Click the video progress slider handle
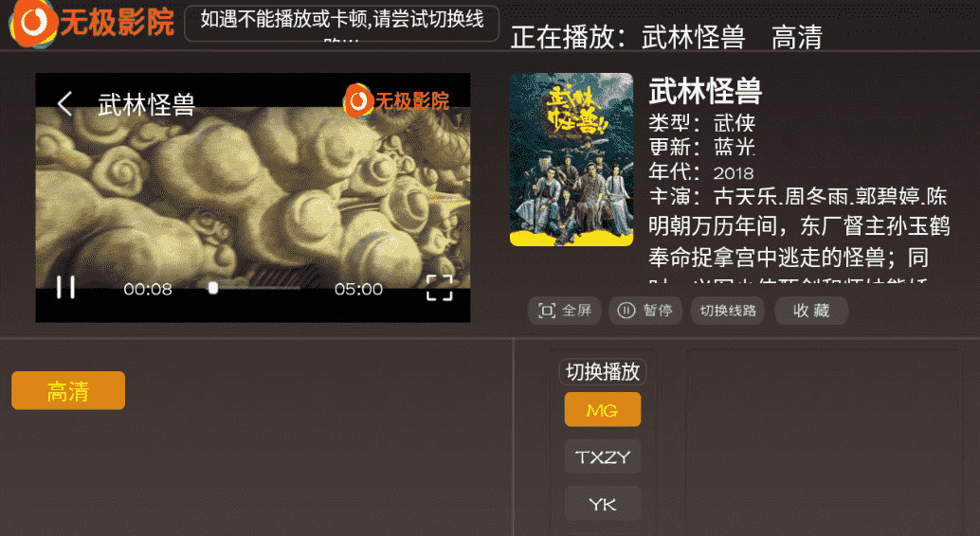The width and height of the screenshot is (980, 536). (x=213, y=288)
